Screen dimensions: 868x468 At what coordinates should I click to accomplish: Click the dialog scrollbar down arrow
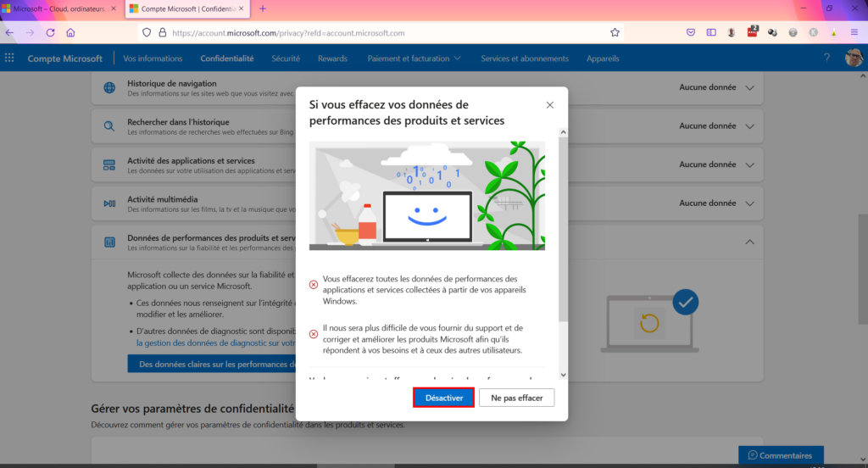(x=563, y=375)
